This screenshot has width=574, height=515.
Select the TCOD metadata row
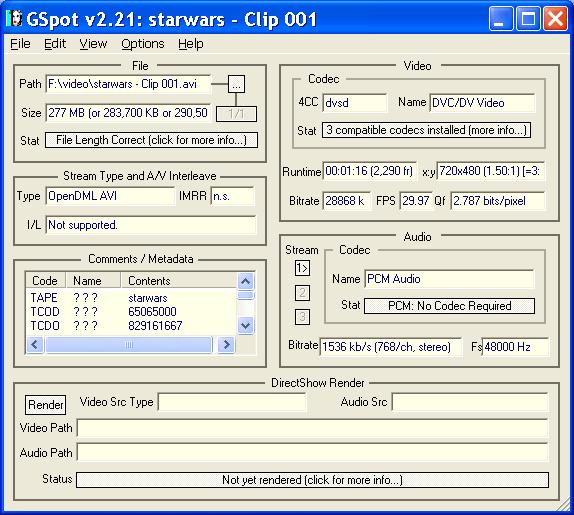coord(131,312)
